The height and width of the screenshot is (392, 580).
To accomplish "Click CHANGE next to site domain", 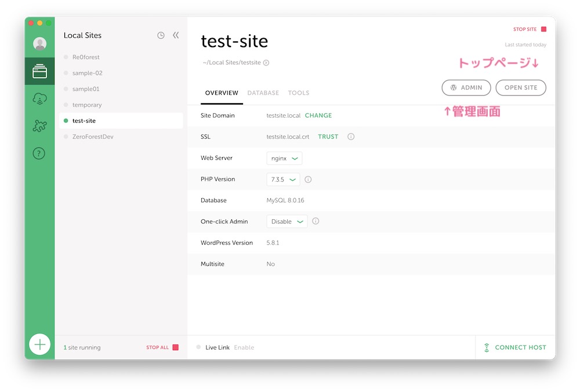I will coord(318,115).
